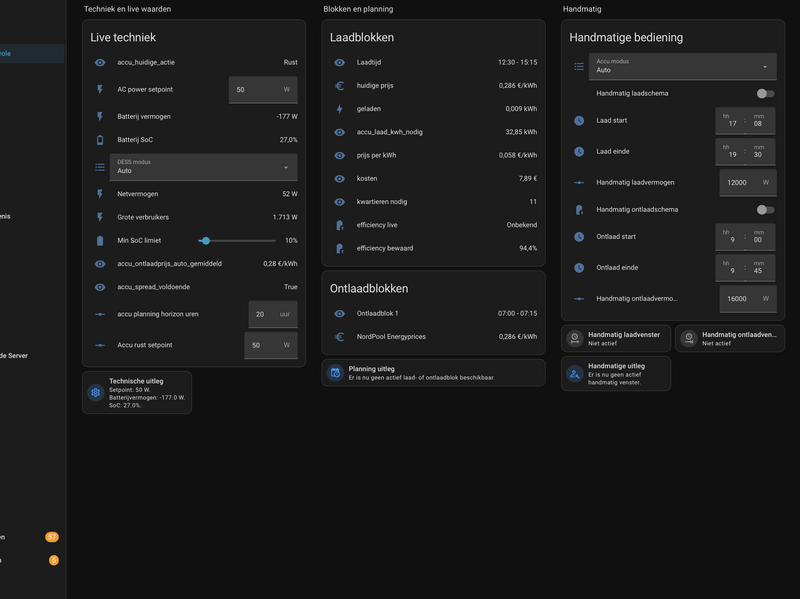Click the clock icon beside Laad start
800x599 pixels.
tap(579, 120)
